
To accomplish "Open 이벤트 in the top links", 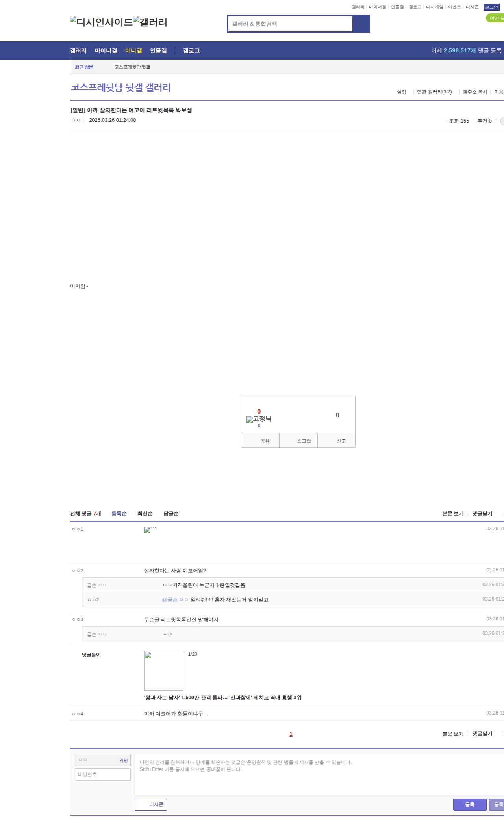I will pyautogui.click(x=454, y=7).
